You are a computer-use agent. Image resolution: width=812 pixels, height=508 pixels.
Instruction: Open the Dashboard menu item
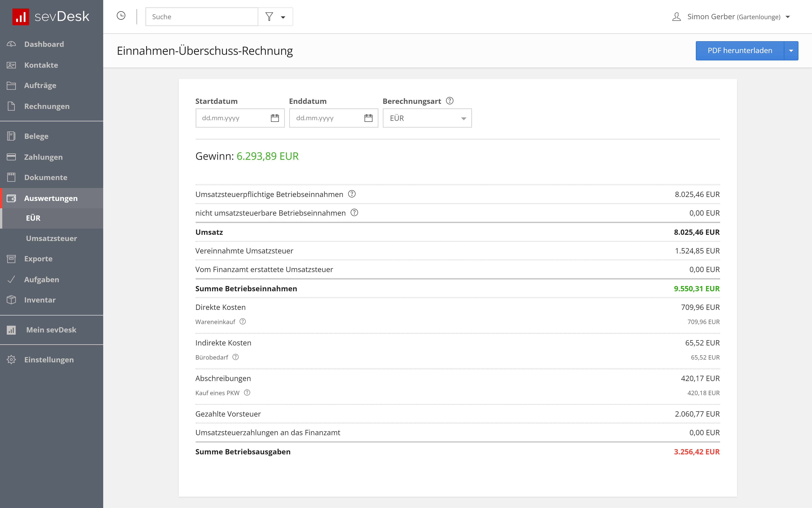(51, 44)
